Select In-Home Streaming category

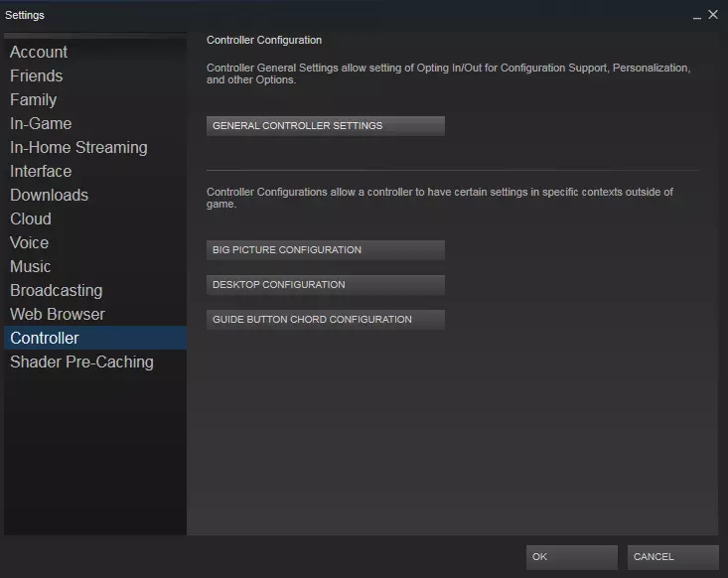tap(95, 147)
